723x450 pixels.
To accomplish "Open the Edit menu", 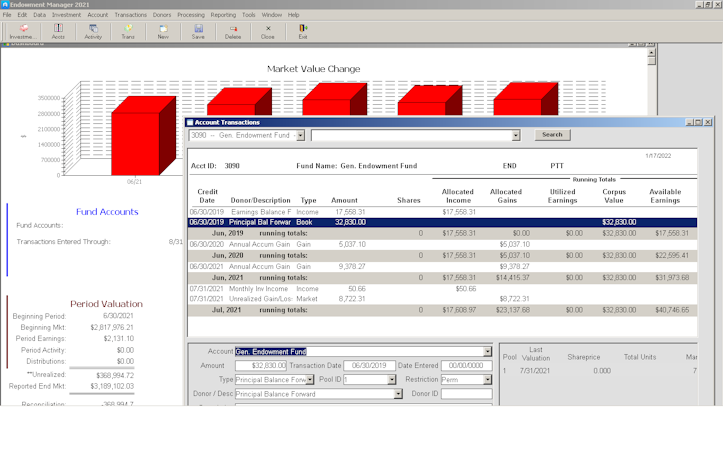I will (x=22, y=15).
